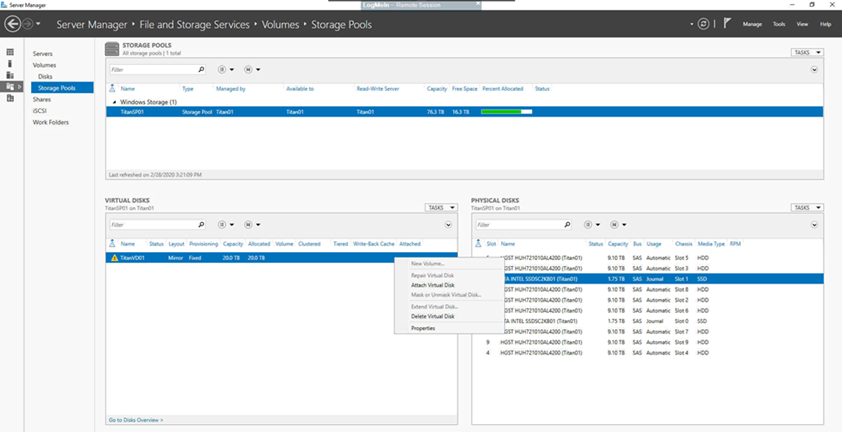Open the Virtual Disks TASKS dropdown
This screenshot has height=432, width=842.
click(x=441, y=207)
